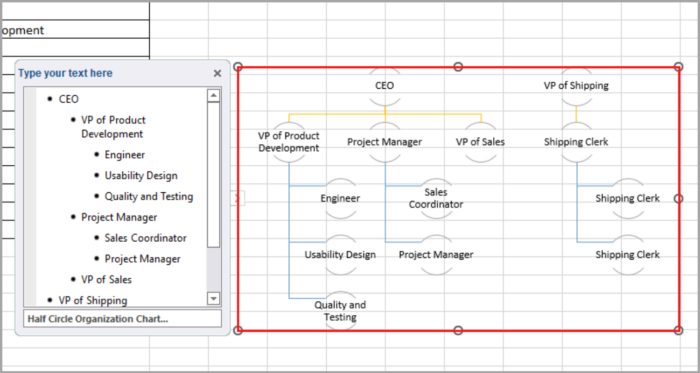Close the SmartArt text pane
700x373 pixels.
[217, 74]
